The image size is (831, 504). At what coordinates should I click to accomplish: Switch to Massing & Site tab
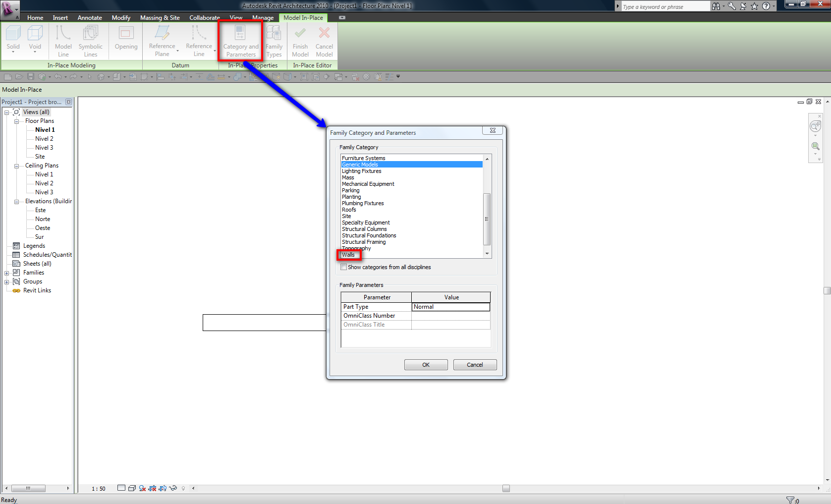point(160,18)
